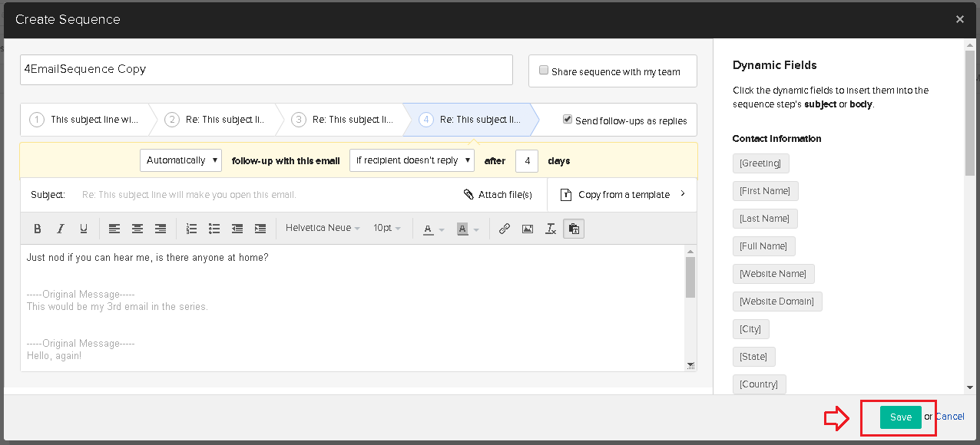Open text color picker
This screenshot has width=980, height=445.
tap(433, 229)
